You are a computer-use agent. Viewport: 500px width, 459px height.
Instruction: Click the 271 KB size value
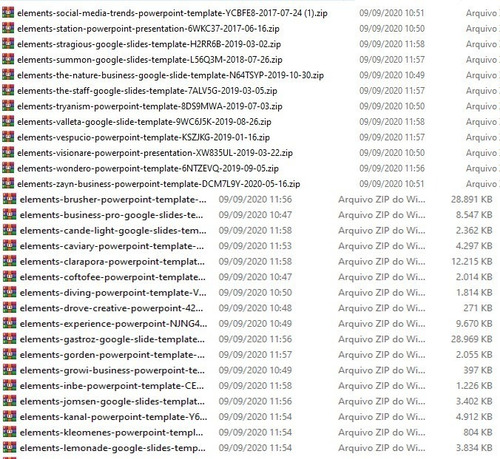(478, 308)
